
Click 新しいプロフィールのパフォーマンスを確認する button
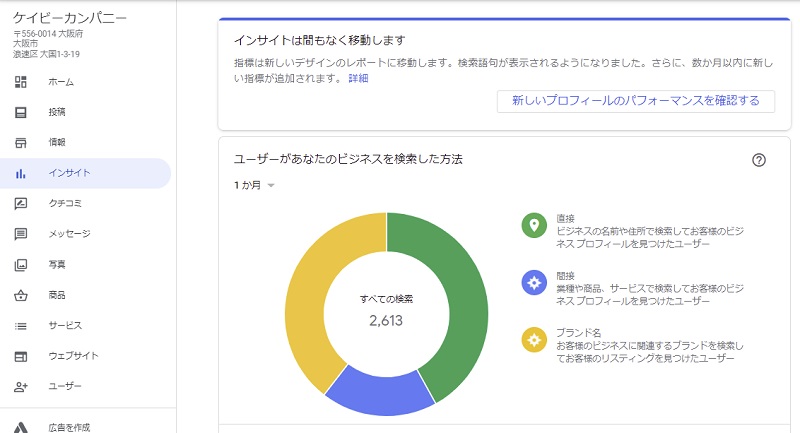(636, 101)
